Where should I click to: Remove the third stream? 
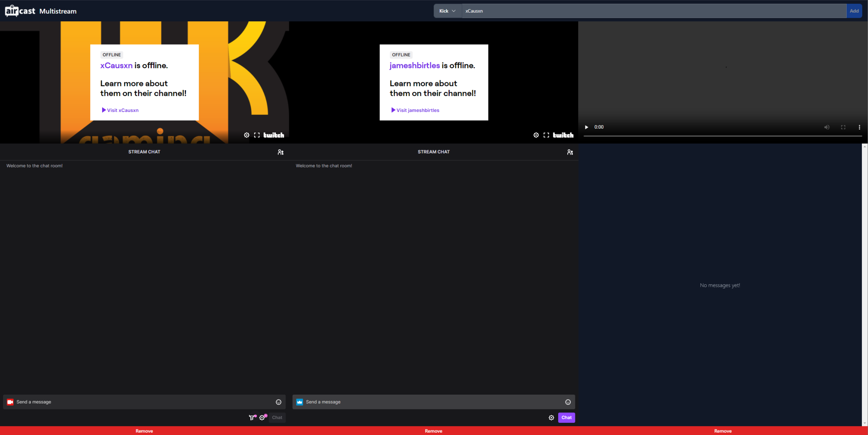click(723, 431)
